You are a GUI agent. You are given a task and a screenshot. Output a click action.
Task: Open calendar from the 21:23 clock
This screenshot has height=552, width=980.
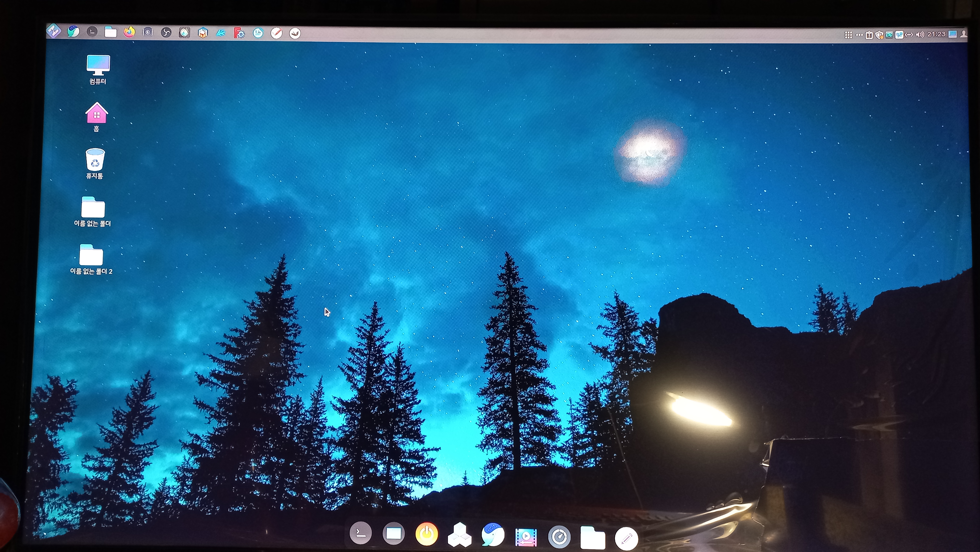[936, 34]
